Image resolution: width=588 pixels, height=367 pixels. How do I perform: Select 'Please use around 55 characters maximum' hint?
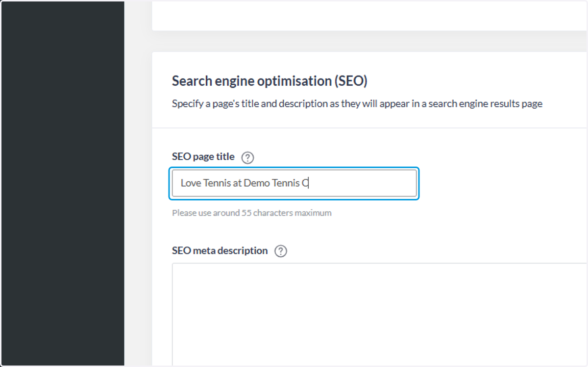click(x=251, y=213)
